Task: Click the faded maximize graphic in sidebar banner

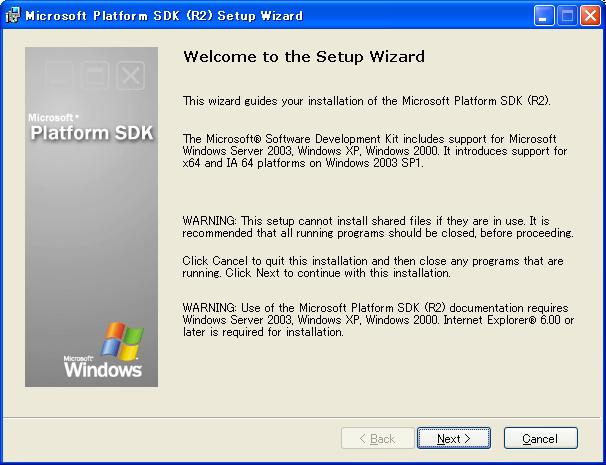Action: (x=94, y=75)
